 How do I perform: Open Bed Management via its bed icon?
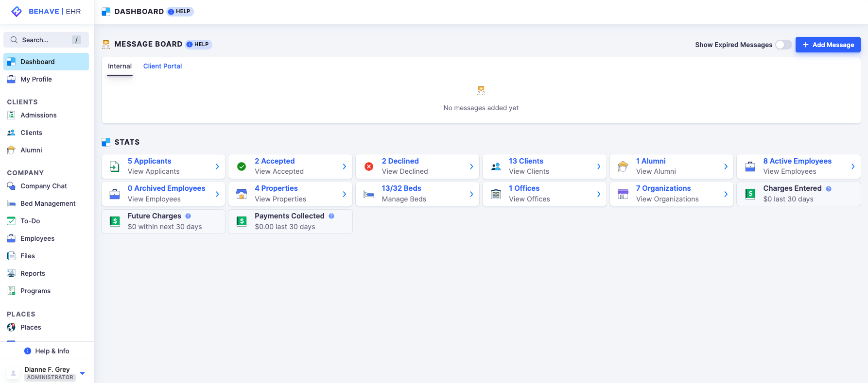point(11,204)
